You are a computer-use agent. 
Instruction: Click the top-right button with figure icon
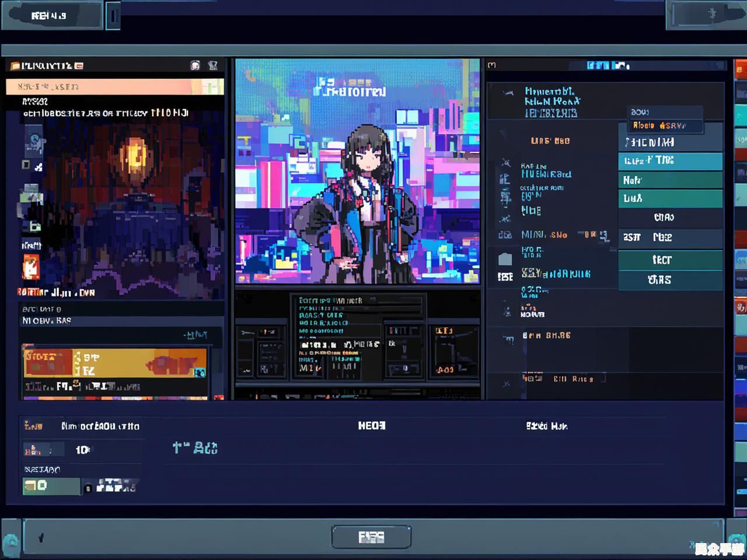(x=706, y=14)
